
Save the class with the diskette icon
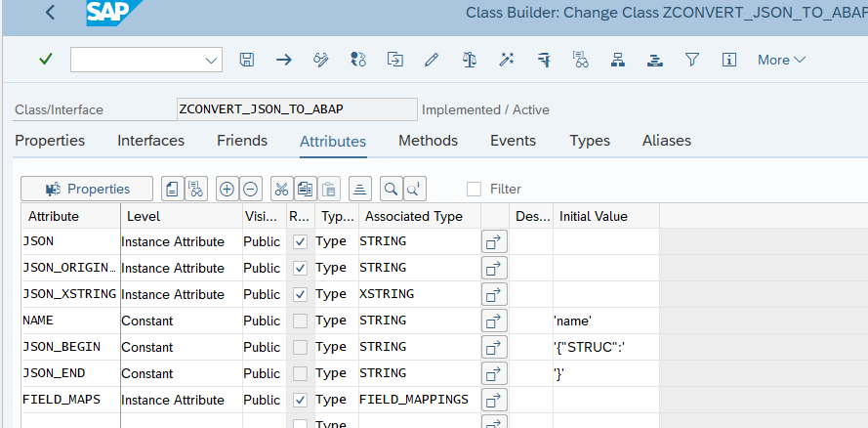pos(246,60)
